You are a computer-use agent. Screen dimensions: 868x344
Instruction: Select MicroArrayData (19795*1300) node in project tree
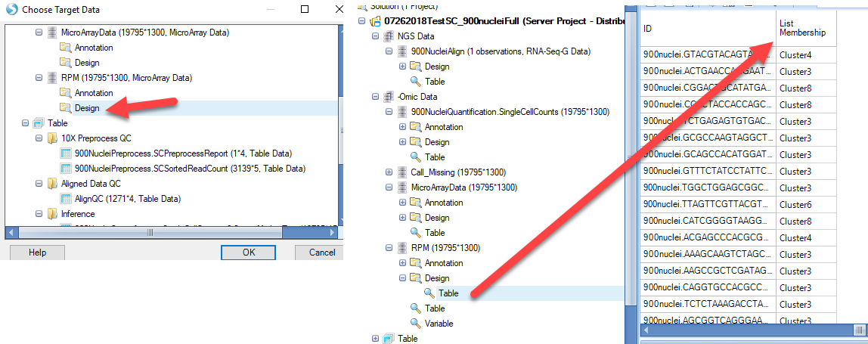[x=464, y=187]
